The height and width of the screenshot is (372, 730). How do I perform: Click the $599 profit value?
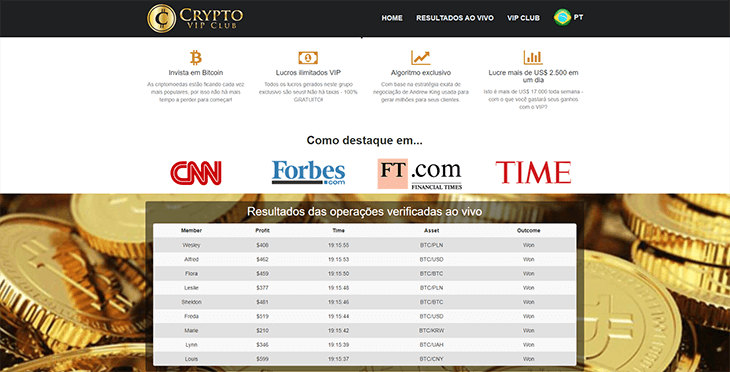[x=263, y=359]
